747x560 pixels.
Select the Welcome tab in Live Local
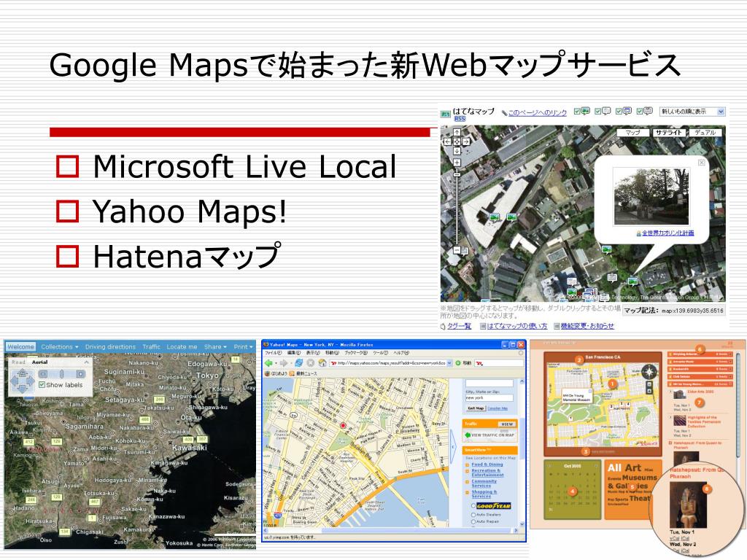pos(20,346)
